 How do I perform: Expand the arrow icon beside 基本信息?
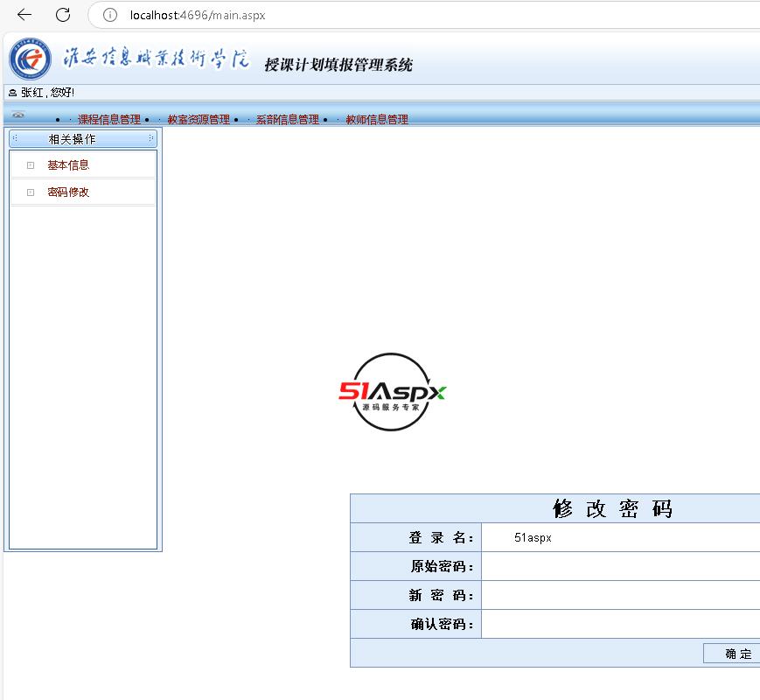coord(31,165)
